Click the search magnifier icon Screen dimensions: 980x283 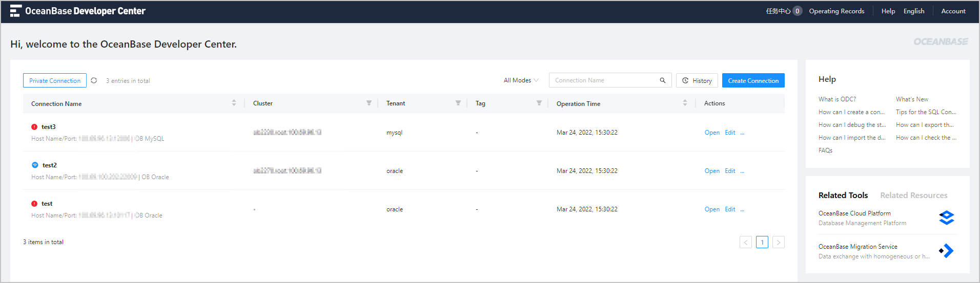click(663, 80)
